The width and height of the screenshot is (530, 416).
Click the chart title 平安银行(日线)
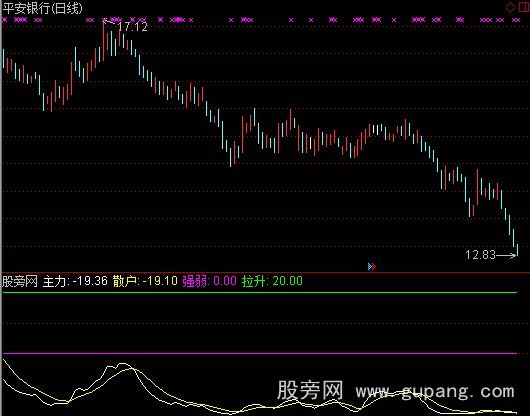point(43,8)
